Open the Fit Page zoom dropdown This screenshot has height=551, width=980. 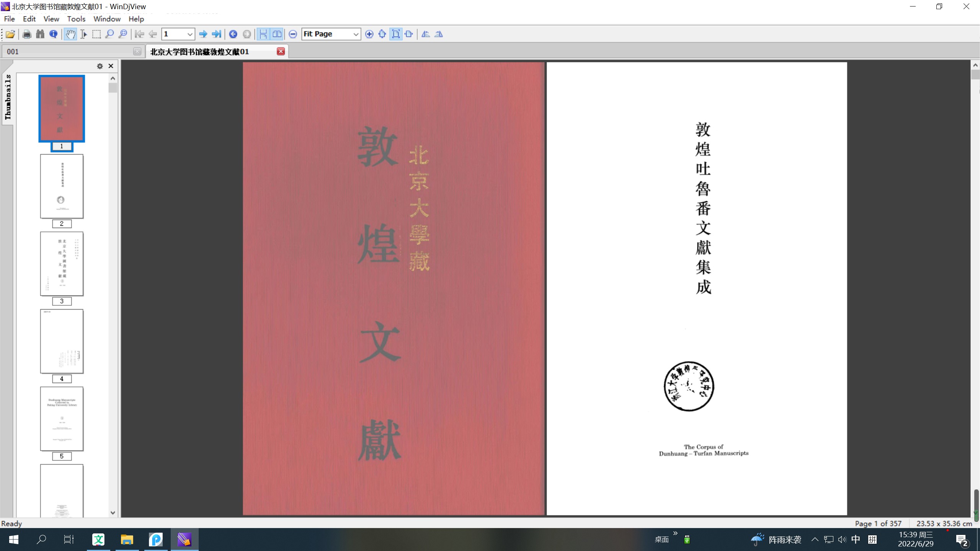point(356,34)
